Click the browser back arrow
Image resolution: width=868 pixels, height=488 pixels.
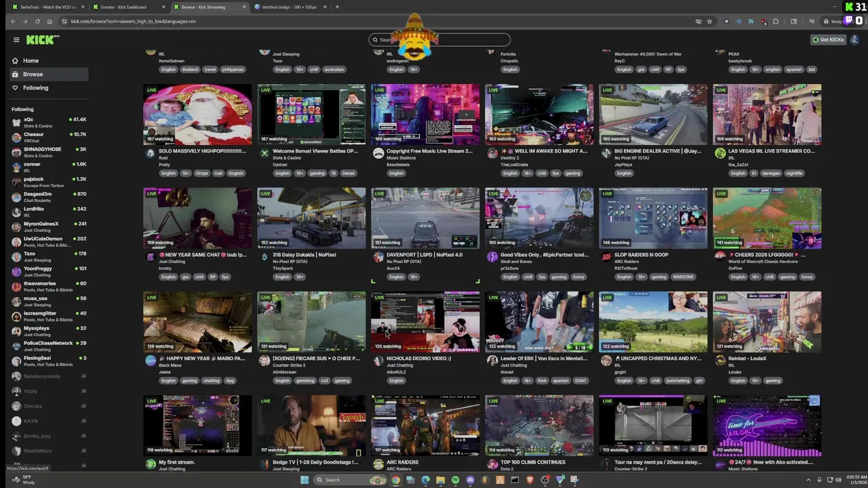coord(13,21)
